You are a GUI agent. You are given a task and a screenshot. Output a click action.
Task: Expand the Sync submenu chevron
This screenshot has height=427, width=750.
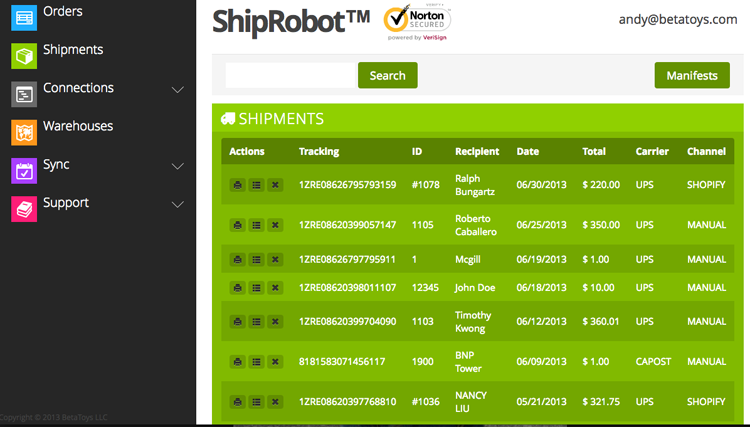[x=178, y=166]
